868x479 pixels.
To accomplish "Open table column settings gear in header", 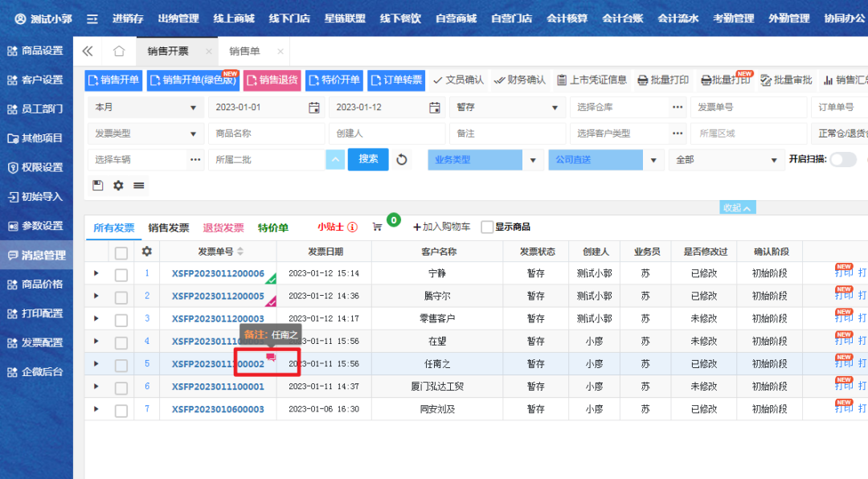I will (x=146, y=252).
